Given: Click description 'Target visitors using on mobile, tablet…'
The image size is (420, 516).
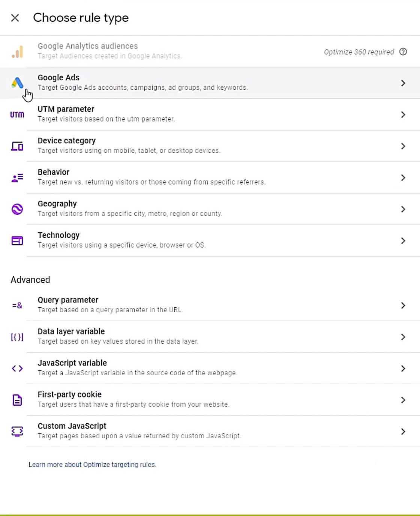Looking at the screenshot, I should (129, 150).
